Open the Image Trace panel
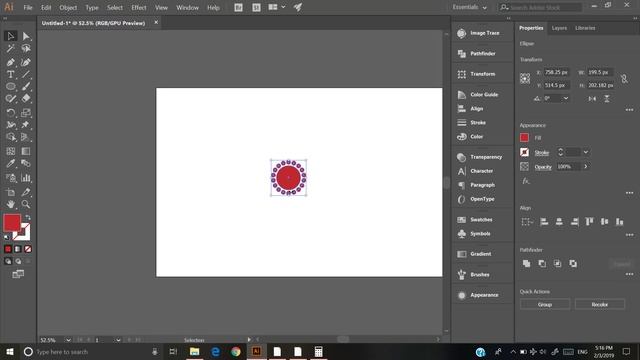This screenshot has height=360, width=640. tap(479, 33)
